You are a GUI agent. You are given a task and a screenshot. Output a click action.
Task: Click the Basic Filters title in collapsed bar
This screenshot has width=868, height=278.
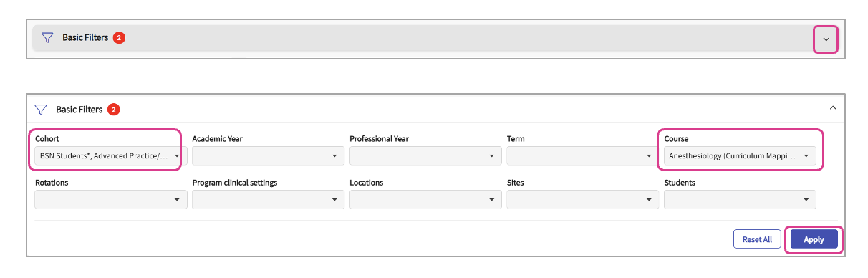(x=85, y=37)
